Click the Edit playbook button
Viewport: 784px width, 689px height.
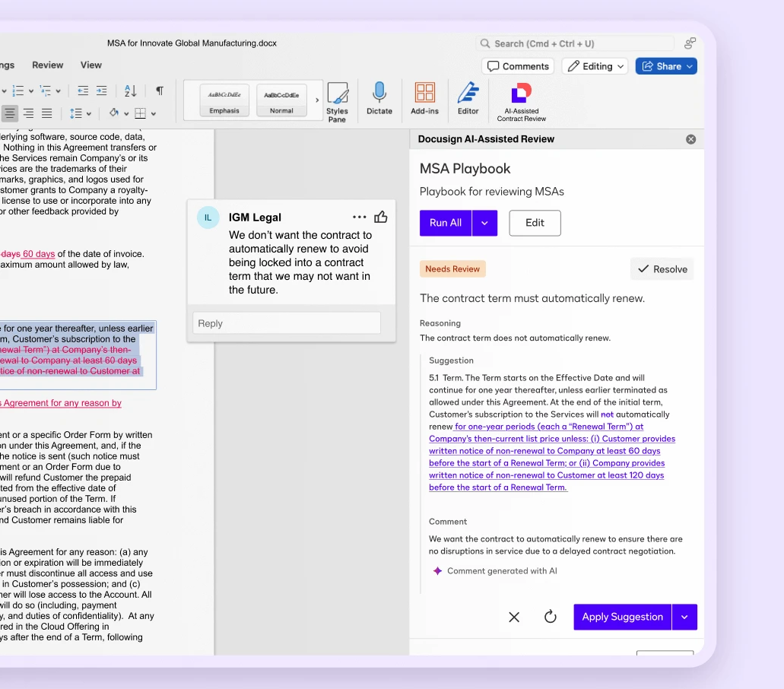[x=535, y=223]
